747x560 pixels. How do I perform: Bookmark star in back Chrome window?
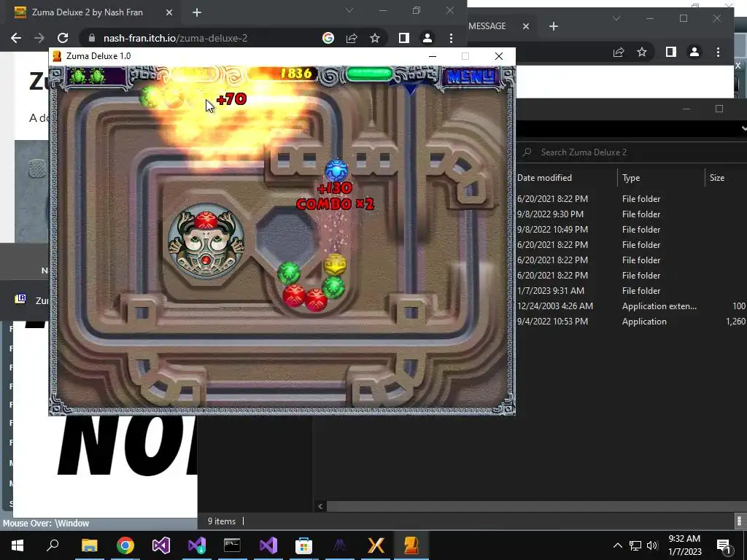pos(642,52)
